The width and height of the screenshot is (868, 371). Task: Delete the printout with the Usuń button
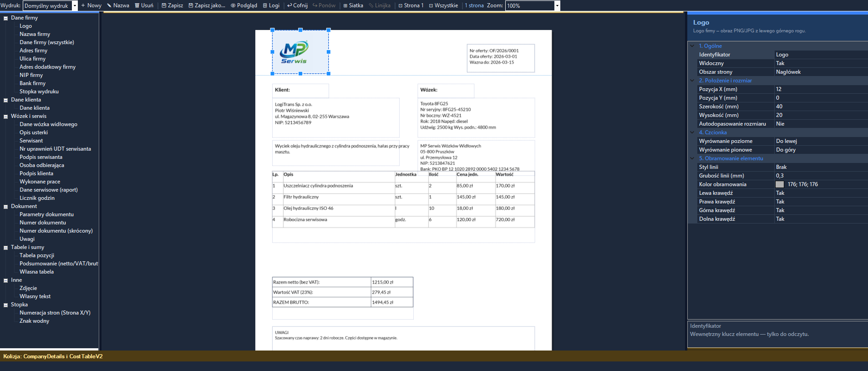144,5
